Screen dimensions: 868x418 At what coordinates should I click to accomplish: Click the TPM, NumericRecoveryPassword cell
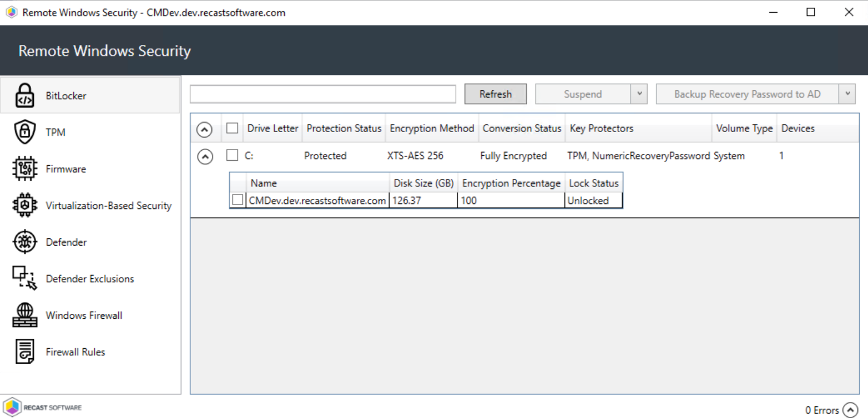(x=639, y=156)
